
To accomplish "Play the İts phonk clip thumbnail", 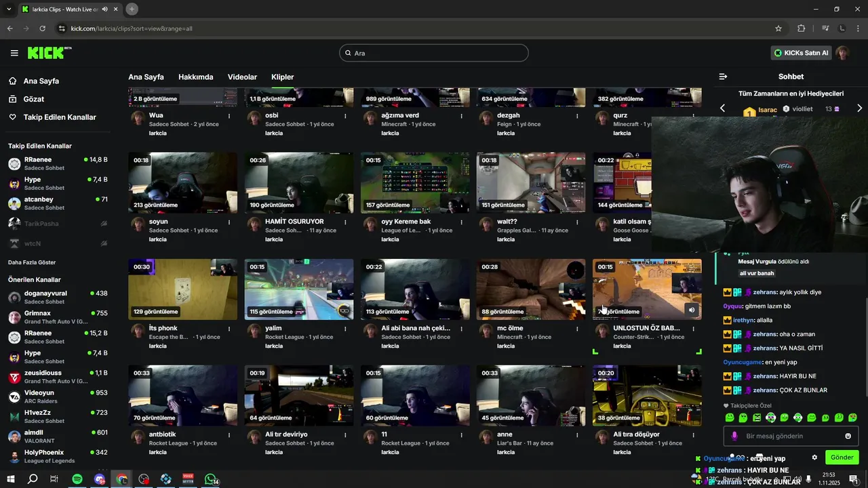I will tap(182, 289).
